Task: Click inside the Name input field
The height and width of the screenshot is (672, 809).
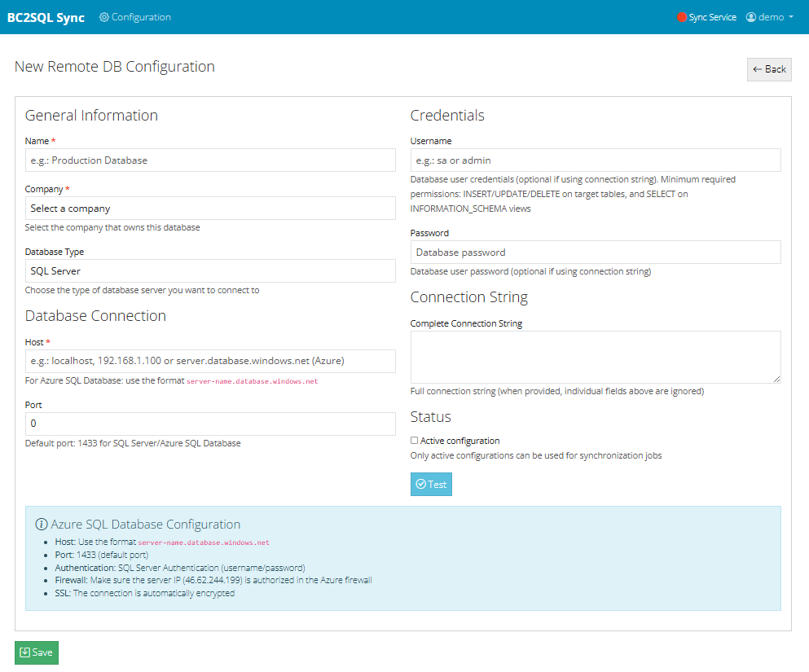Action: [209, 160]
